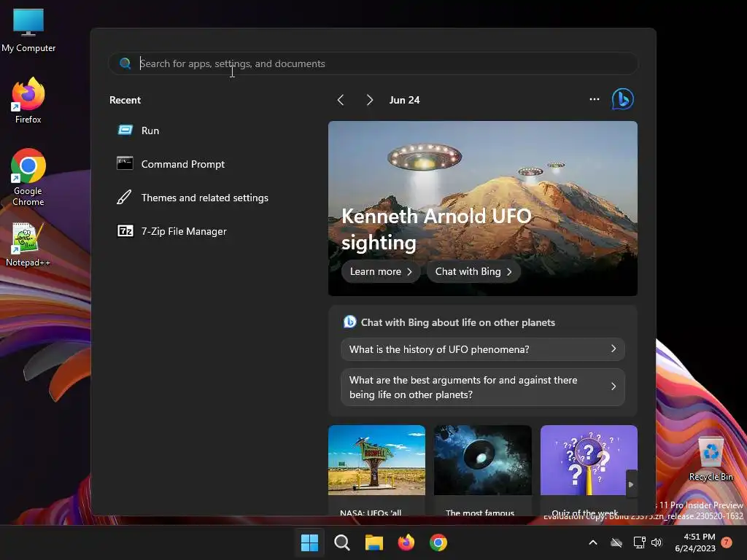Open the three-dot more options menu

click(594, 99)
